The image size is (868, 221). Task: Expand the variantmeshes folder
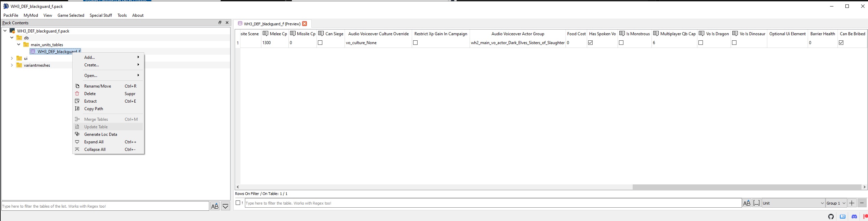coord(12,65)
